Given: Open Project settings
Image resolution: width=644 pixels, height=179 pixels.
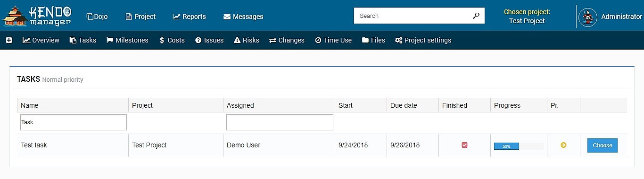Looking at the screenshot, I should coord(423,40).
